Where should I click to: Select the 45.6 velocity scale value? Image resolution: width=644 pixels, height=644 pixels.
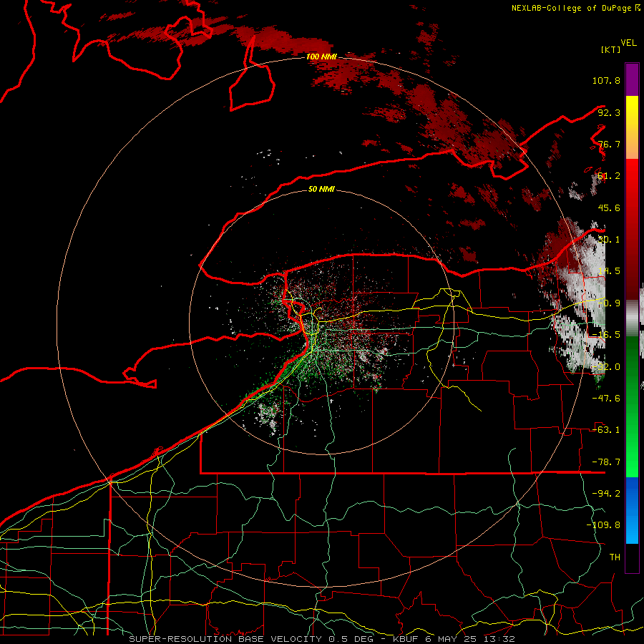pos(609,208)
